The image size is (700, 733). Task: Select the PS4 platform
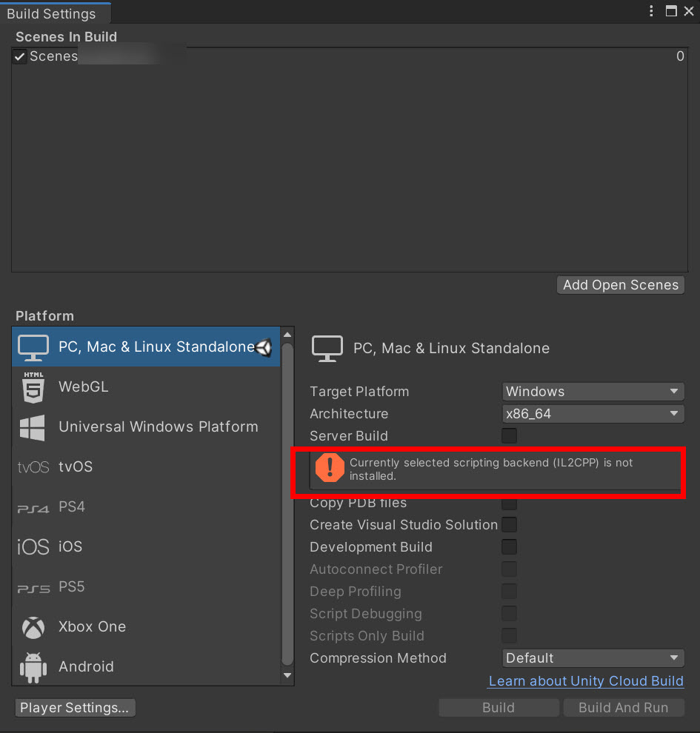(x=146, y=506)
